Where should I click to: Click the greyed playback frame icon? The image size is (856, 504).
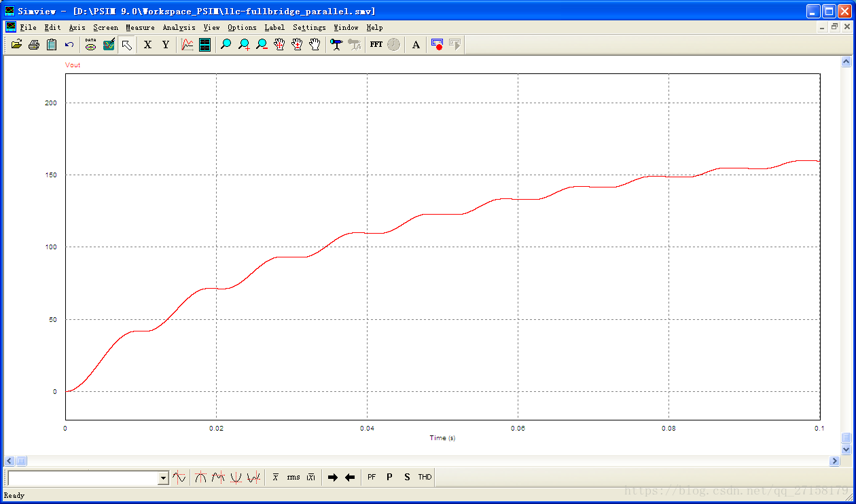454,45
